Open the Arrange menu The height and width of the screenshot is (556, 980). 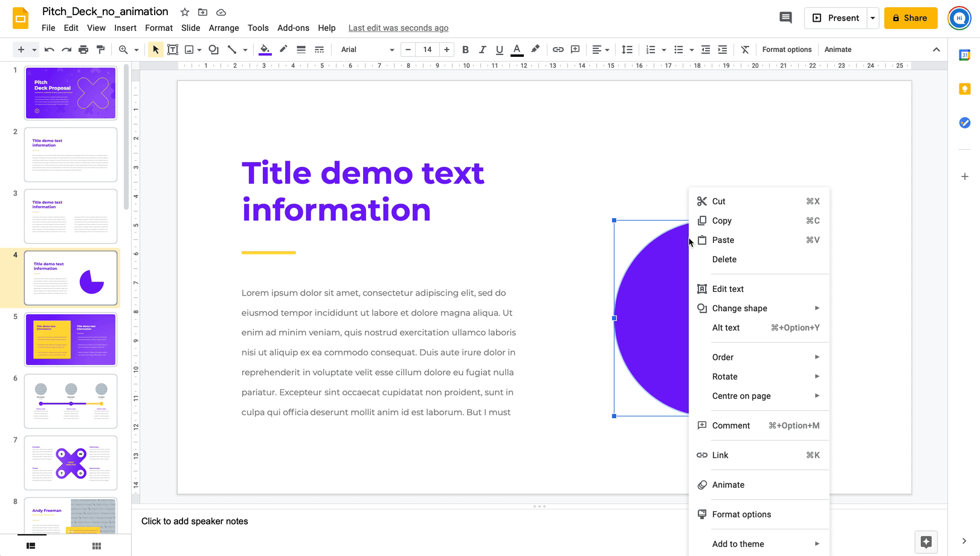(224, 28)
